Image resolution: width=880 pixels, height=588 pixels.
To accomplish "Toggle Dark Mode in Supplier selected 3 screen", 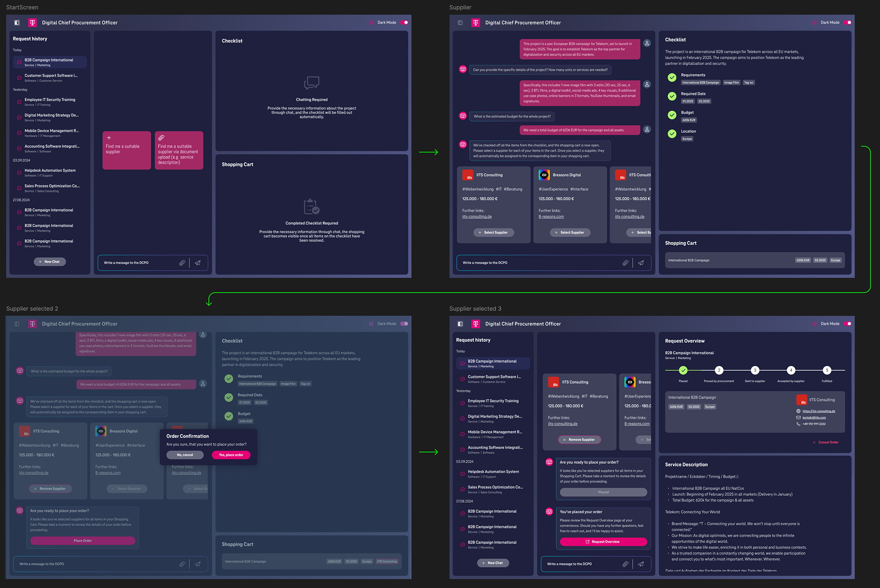I will coord(847,324).
